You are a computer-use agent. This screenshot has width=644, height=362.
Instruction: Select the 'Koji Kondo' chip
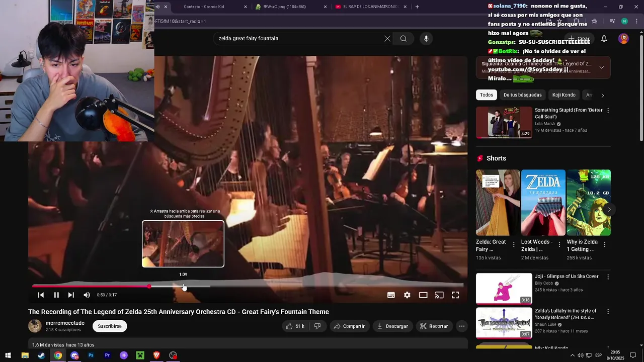click(563, 95)
